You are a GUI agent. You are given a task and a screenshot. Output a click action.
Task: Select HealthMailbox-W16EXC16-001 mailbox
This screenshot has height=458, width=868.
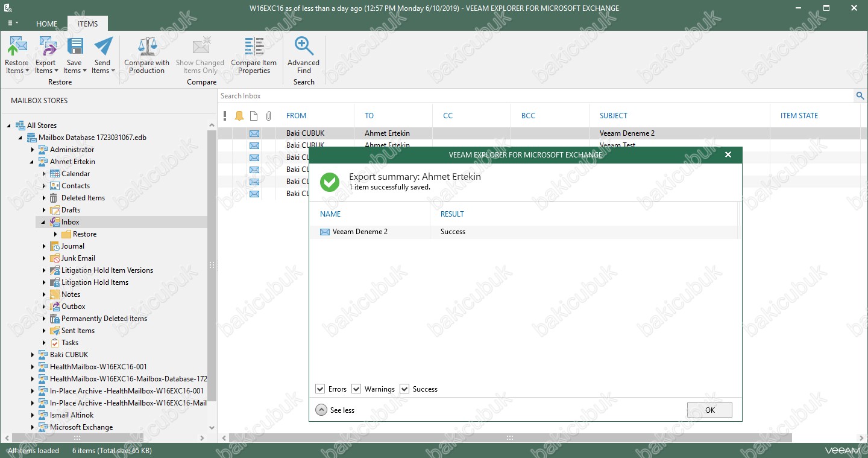tap(98, 367)
